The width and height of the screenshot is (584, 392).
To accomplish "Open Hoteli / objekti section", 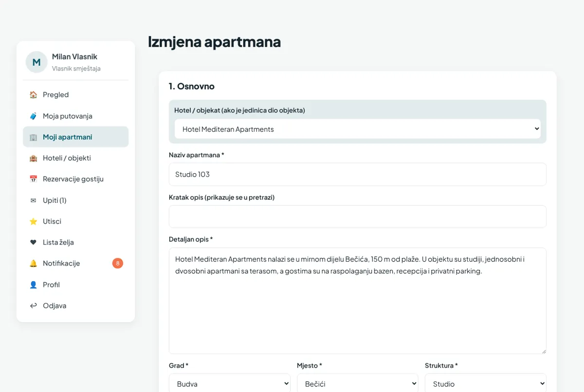I will pyautogui.click(x=75, y=158).
